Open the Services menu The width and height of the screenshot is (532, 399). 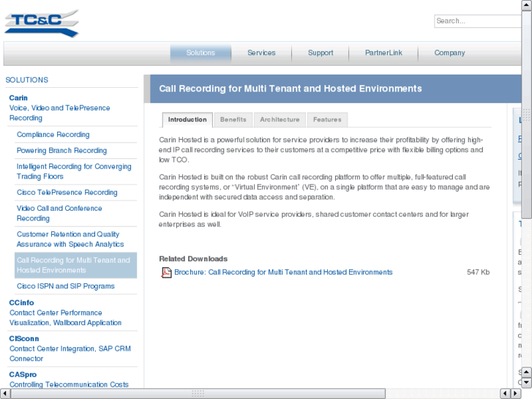pos(261,53)
